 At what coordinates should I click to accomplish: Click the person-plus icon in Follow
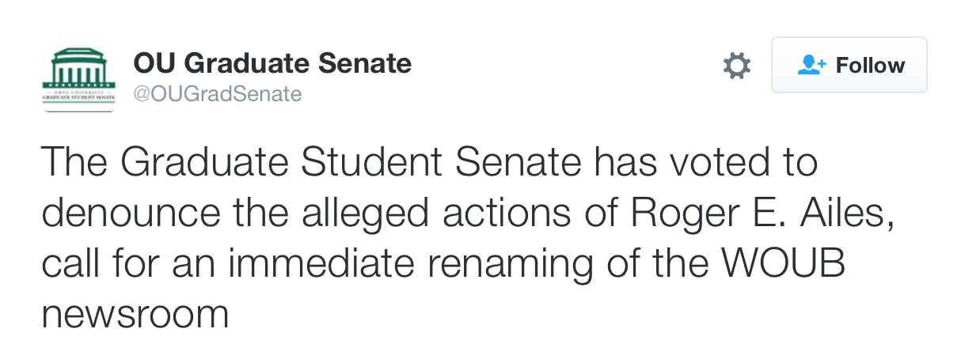click(x=811, y=65)
